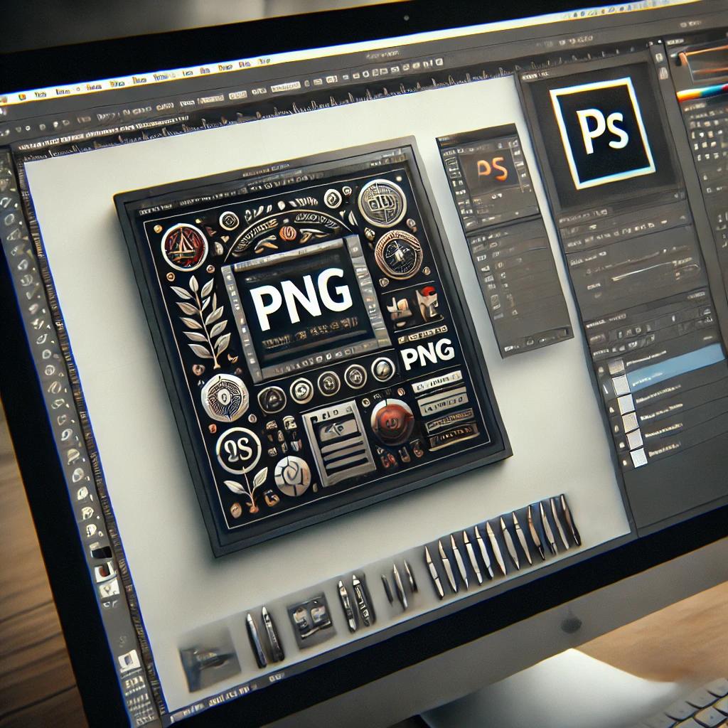Select the orange PS thumbnail in the small panel
The image size is (728, 728).
pos(493,170)
